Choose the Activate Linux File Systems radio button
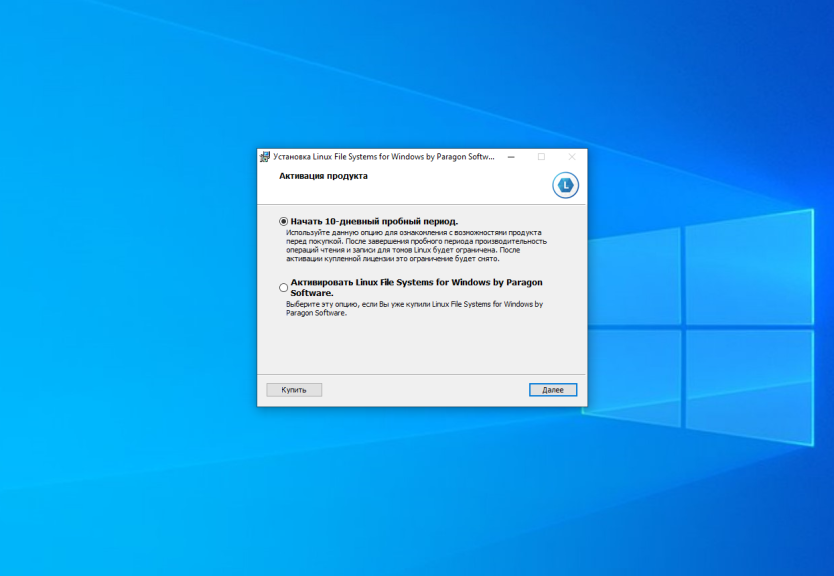Screen dimensions: 834x576 [284, 288]
